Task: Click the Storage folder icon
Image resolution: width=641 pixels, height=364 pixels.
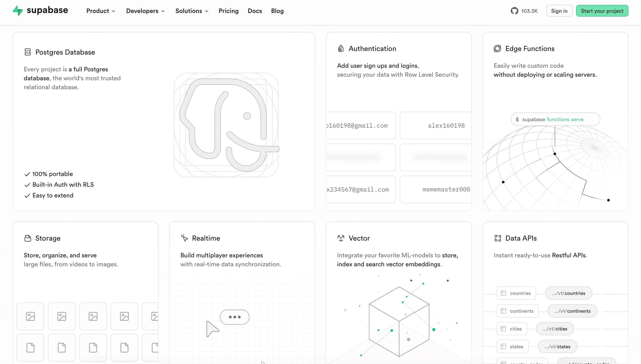Action: pos(28,238)
